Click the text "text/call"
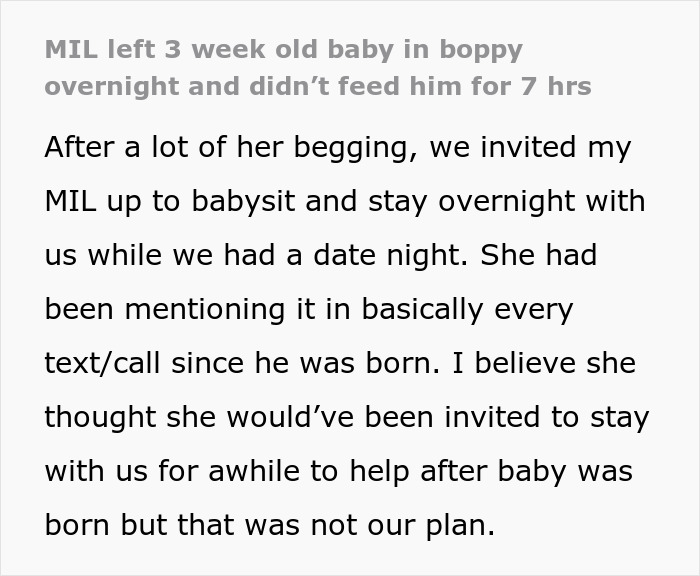This screenshot has width=700, height=576. (x=103, y=363)
